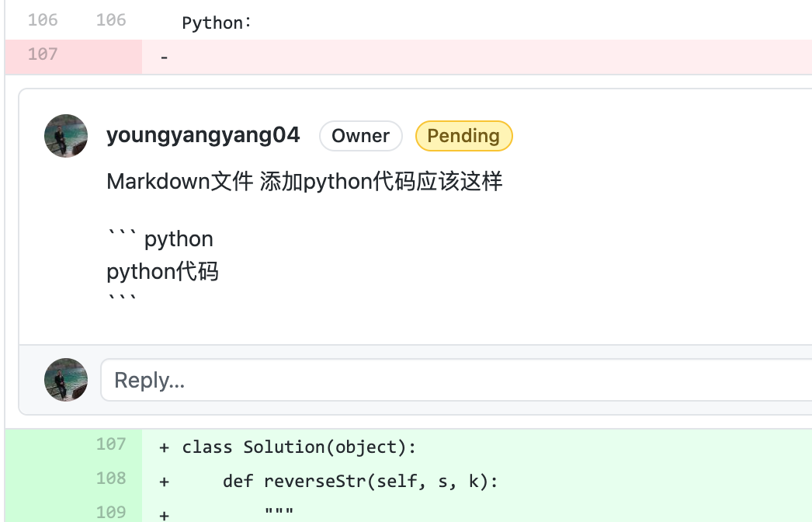812x522 pixels.
Task: Select new line number 106
Action: pyautogui.click(x=111, y=19)
